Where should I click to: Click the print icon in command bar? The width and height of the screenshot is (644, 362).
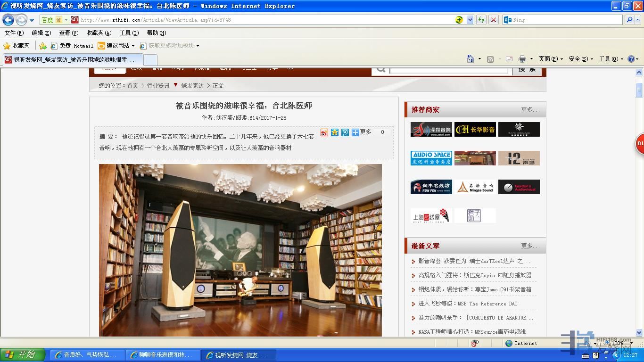pyautogui.click(x=522, y=59)
